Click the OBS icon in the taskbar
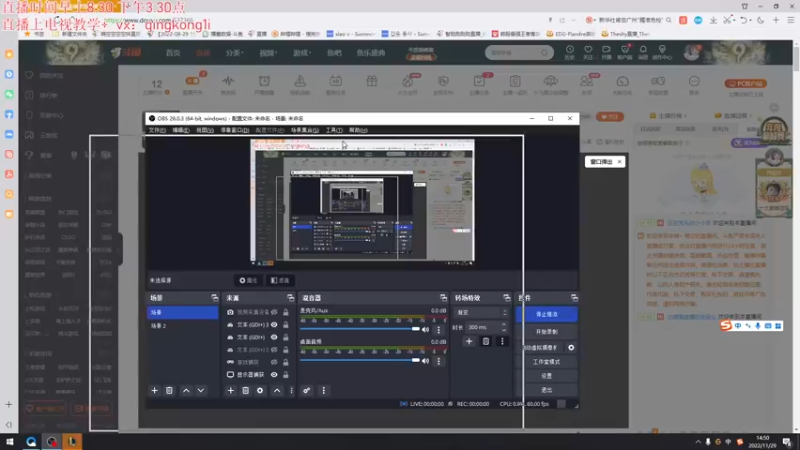800x450 pixels. (52, 441)
